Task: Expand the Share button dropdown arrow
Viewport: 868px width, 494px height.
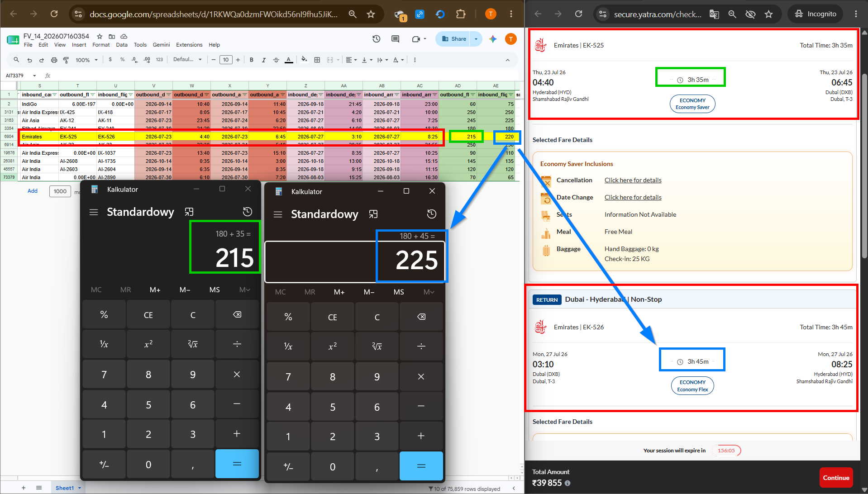Action: (476, 39)
